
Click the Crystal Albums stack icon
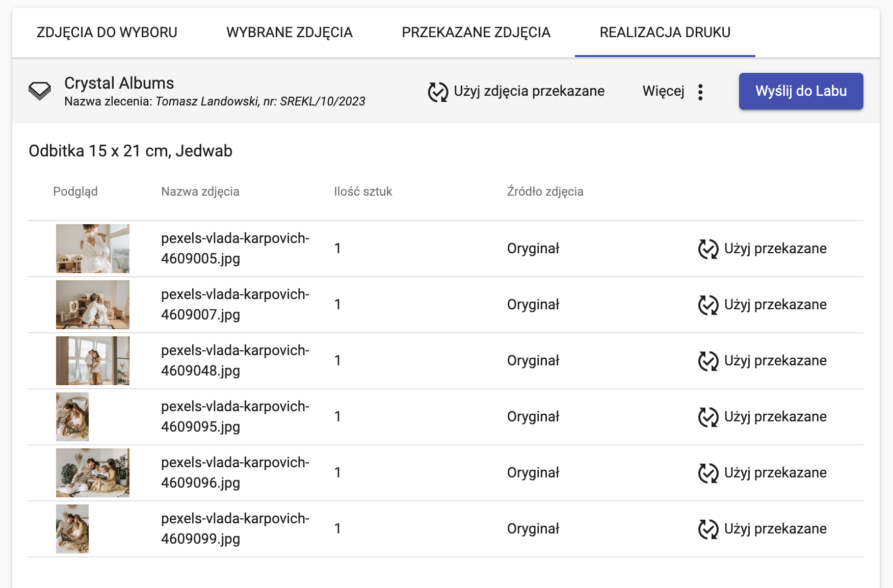40,91
